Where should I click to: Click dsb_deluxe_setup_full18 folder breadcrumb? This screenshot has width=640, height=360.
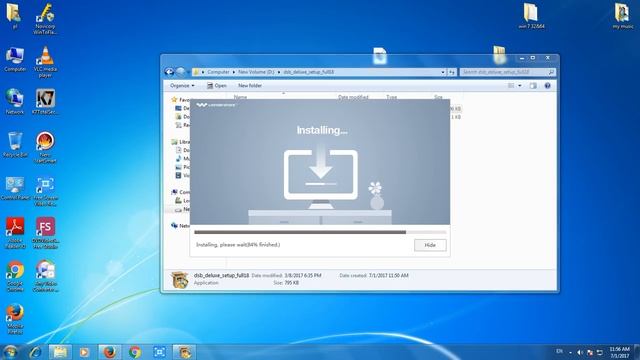tap(309, 72)
